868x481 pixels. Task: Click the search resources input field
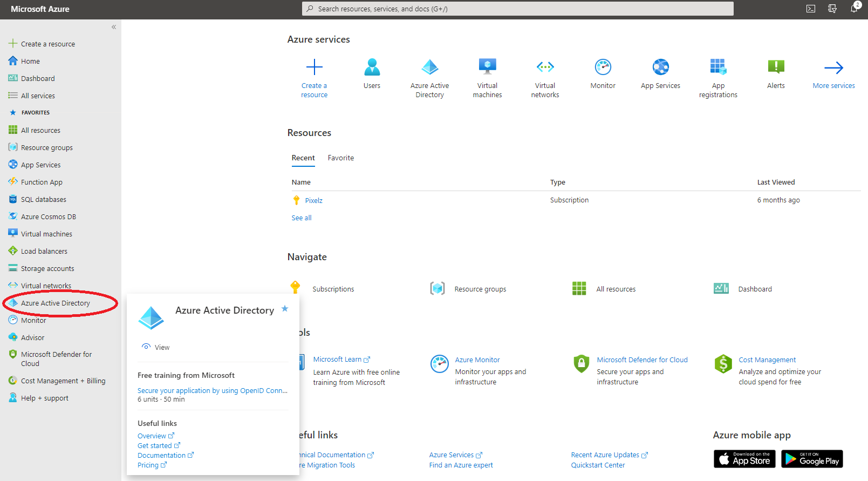(x=518, y=9)
